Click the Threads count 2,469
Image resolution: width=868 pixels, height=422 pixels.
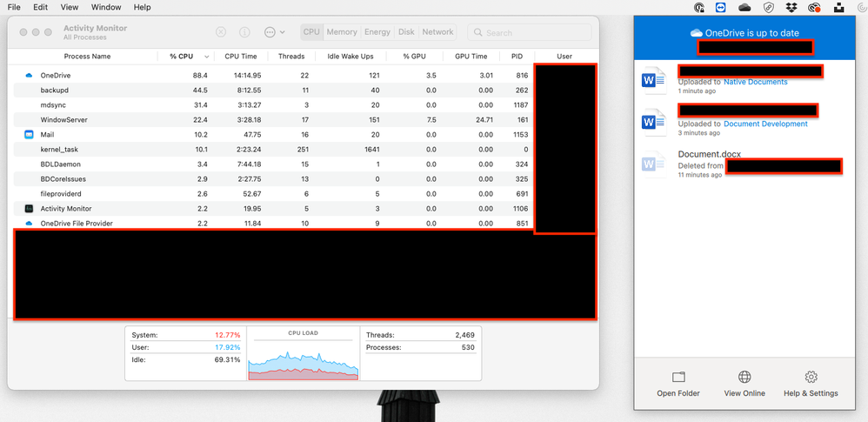(464, 335)
